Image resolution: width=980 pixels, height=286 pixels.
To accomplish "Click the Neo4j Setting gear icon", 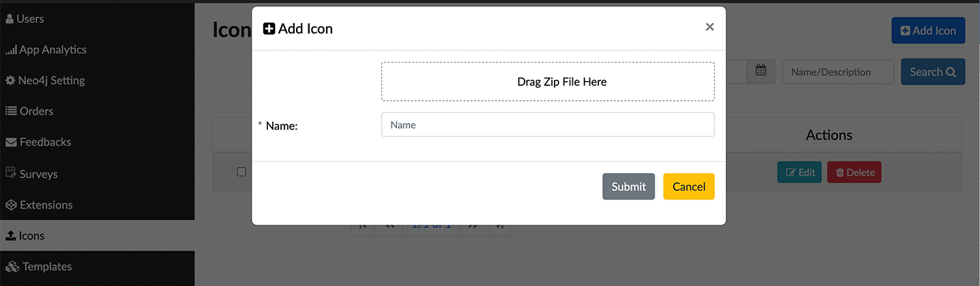I will click(x=10, y=80).
